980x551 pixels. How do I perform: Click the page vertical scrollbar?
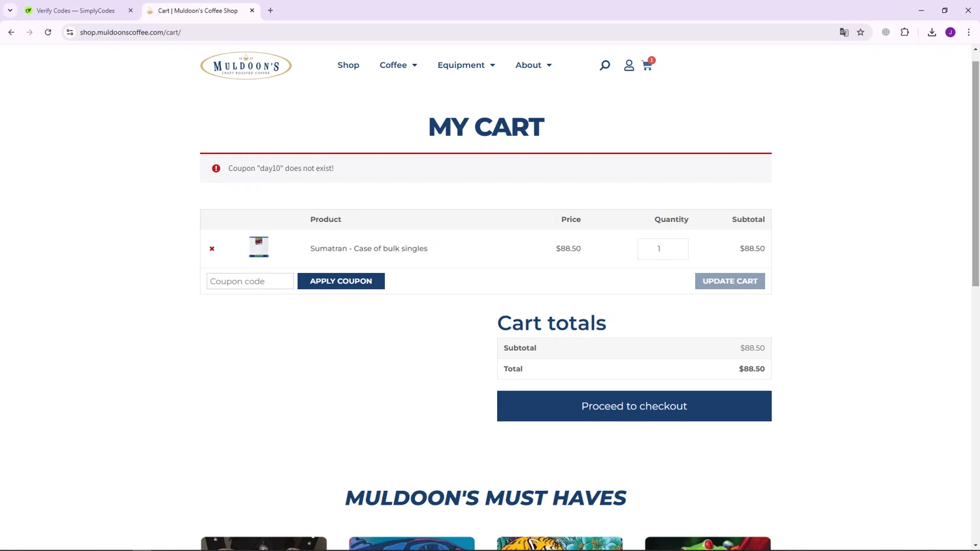(975, 173)
